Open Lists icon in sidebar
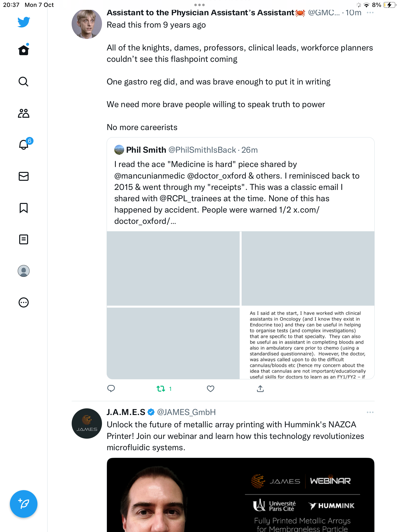Image resolution: width=399 pixels, height=532 pixels. (x=24, y=239)
